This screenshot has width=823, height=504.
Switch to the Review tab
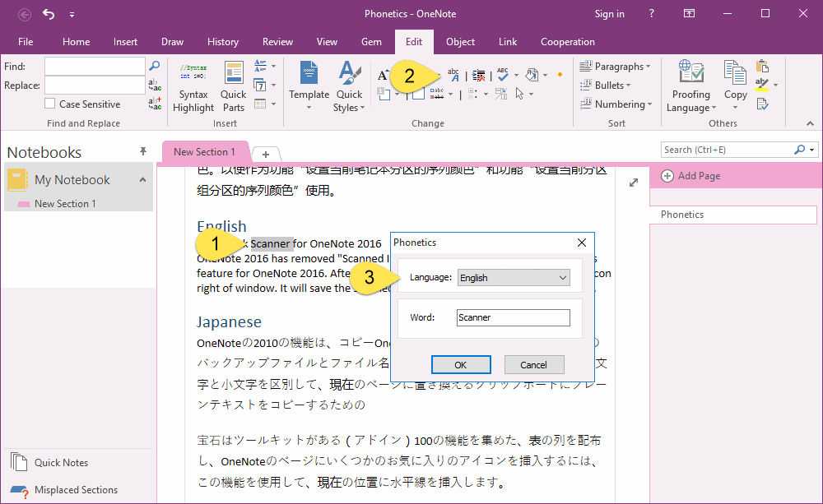pos(277,42)
